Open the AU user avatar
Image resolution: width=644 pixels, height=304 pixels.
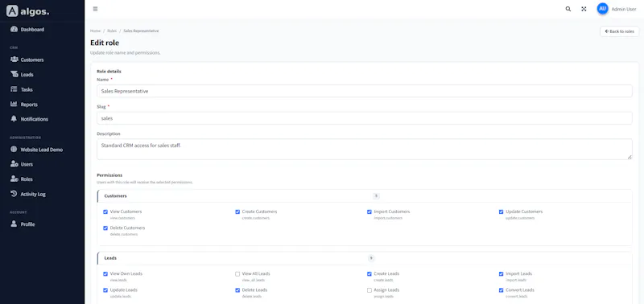[x=602, y=9]
